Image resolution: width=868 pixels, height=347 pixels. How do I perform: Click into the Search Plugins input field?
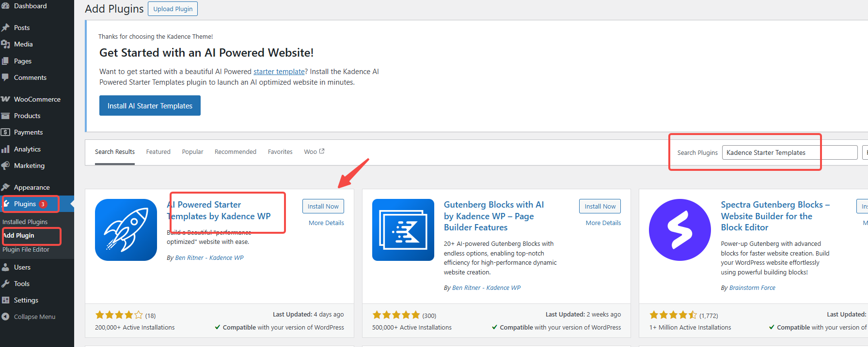point(789,152)
